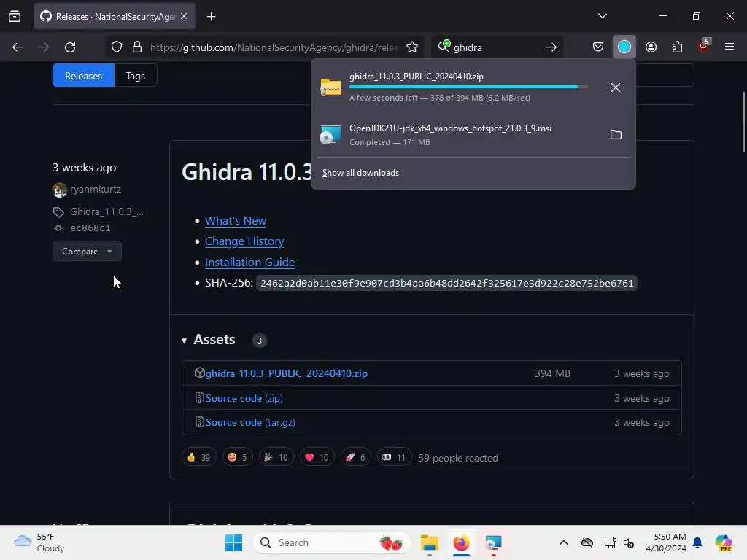Show OpenJDK msi file in folder
This screenshot has height=560, width=747.
point(616,135)
